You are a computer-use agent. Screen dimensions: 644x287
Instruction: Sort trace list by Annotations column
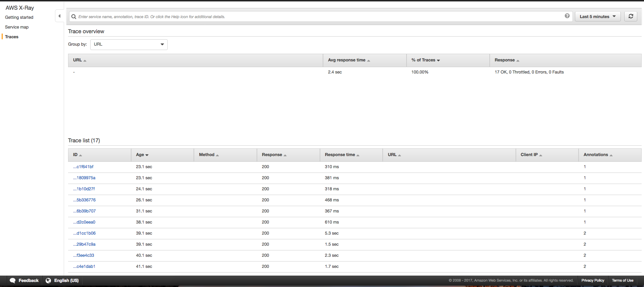598,155
